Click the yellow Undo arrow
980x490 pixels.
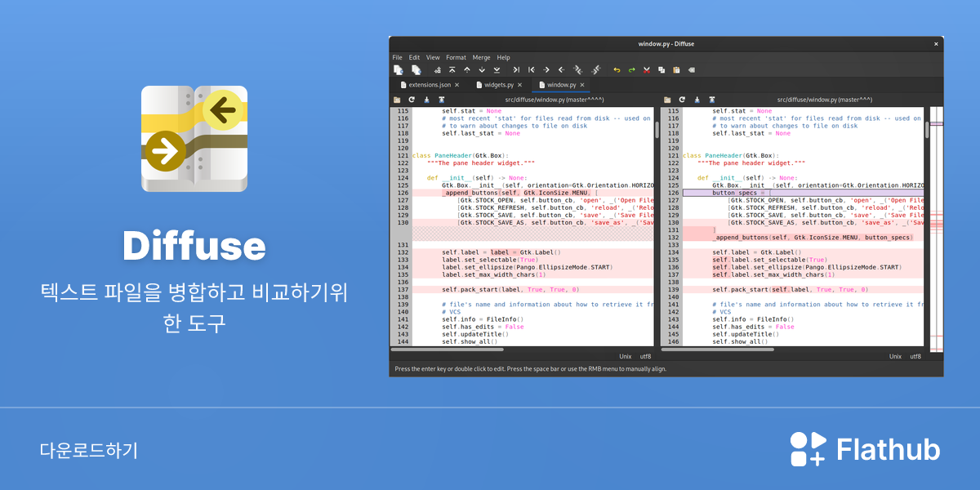pos(617,70)
